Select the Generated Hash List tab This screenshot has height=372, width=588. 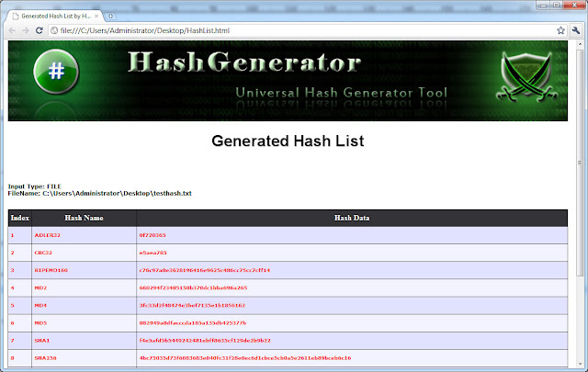(x=51, y=16)
